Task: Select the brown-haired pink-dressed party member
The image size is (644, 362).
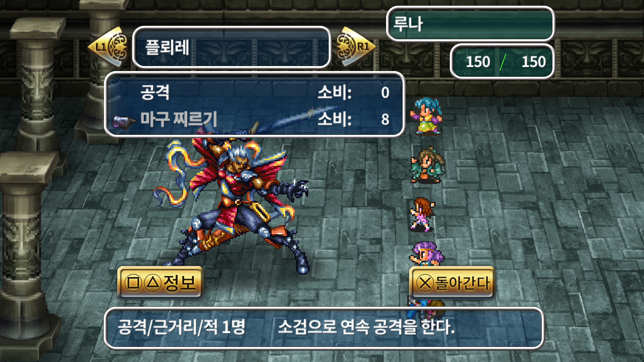Action: [x=422, y=215]
